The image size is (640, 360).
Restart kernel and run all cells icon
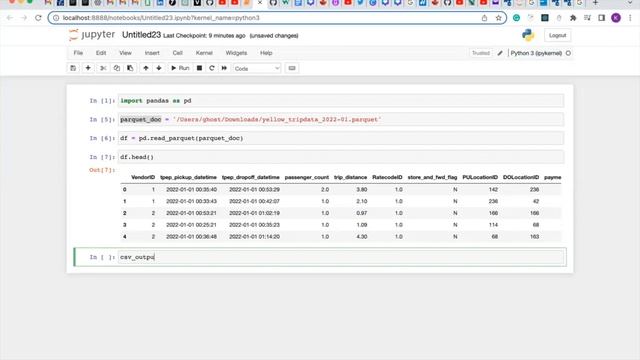[224, 68]
